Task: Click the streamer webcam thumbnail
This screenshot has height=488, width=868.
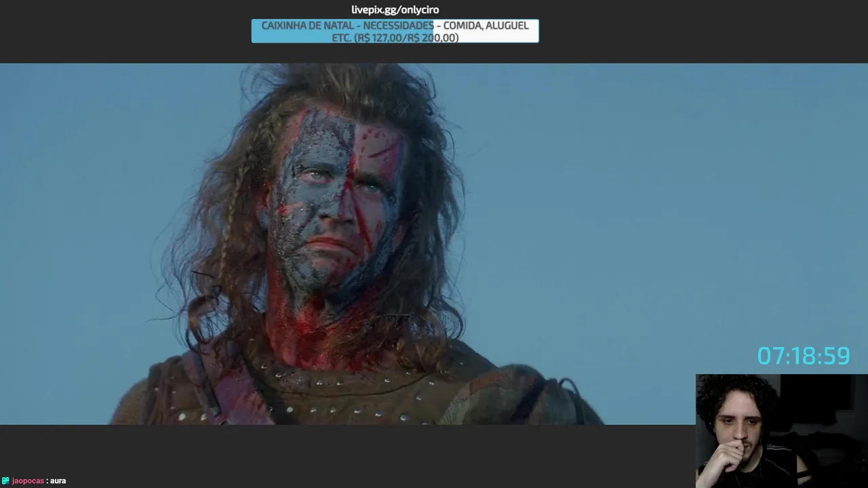Action: tap(781, 431)
